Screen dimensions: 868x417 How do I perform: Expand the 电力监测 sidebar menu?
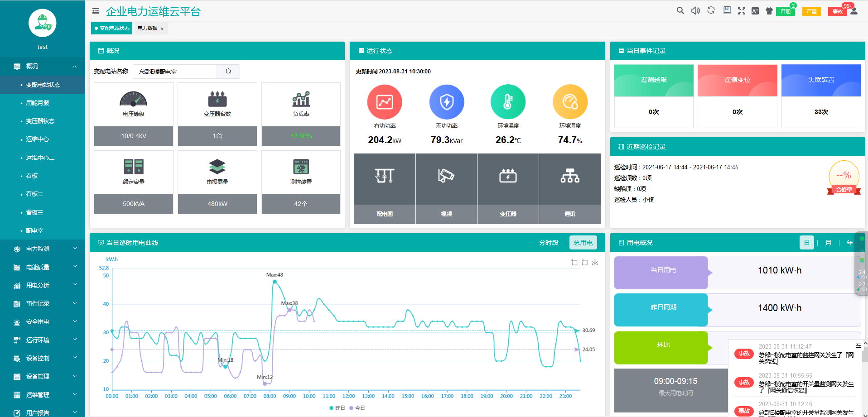pos(43,249)
